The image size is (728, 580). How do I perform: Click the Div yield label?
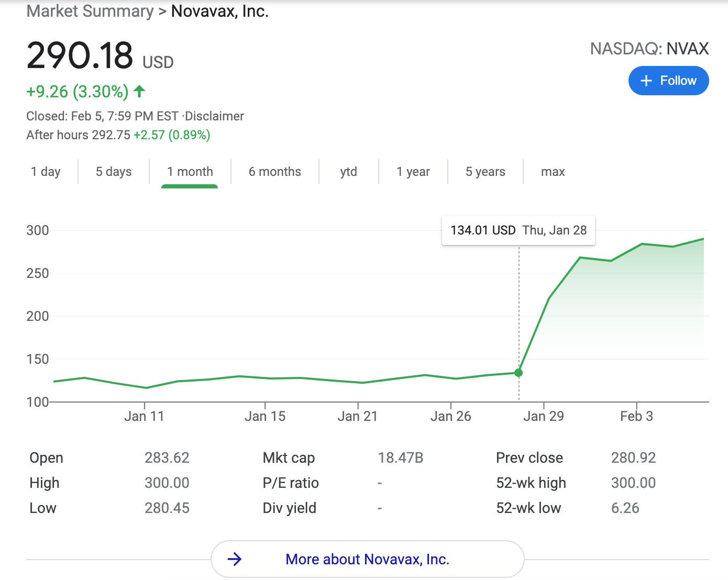pos(290,508)
